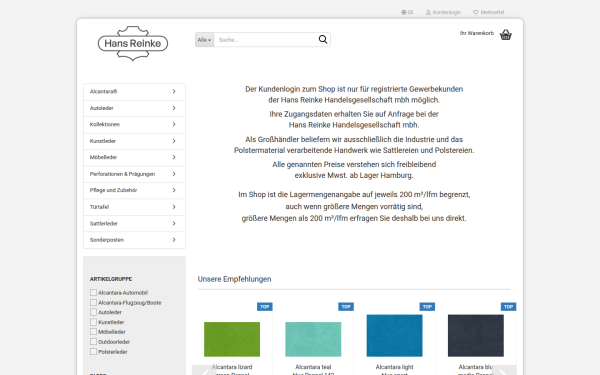Click TOP badge on Alcantara teal
600x375 pixels.
[x=346, y=307]
